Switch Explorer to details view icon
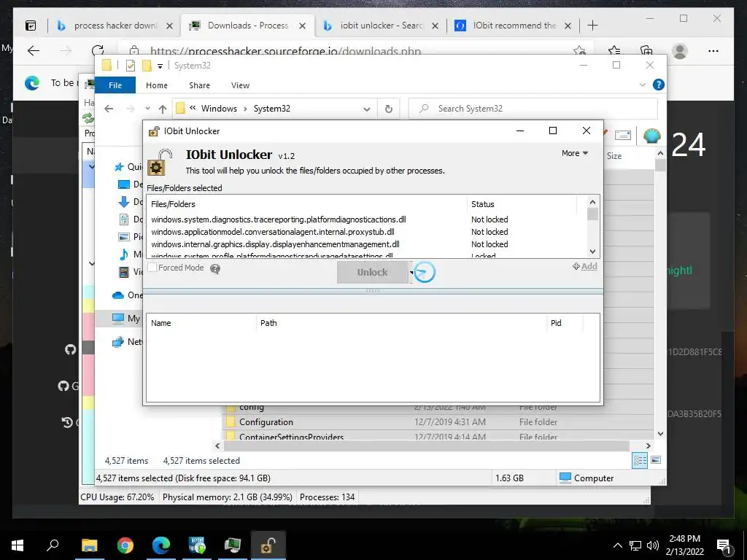The image size is (747, 560). point(640,460)
